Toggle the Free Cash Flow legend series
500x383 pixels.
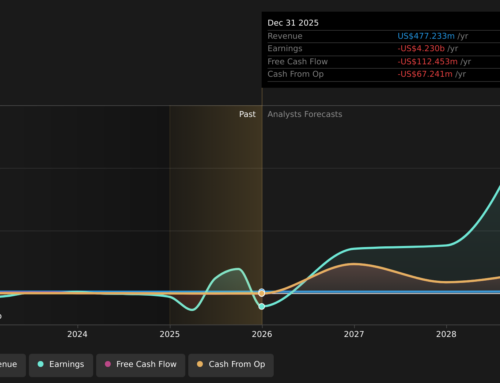(141, 365)
